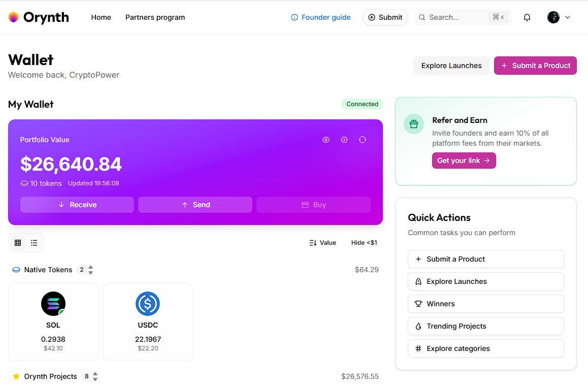The image size is (588, 385).
Task: Click the 0.2938 SOL balance
Action: (53, 339)
